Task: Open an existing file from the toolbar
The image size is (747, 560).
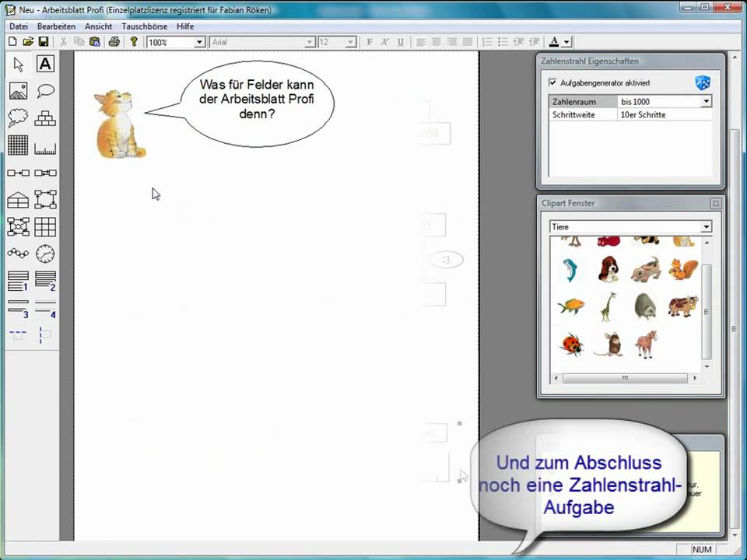Action: click(x=28, y=42)
